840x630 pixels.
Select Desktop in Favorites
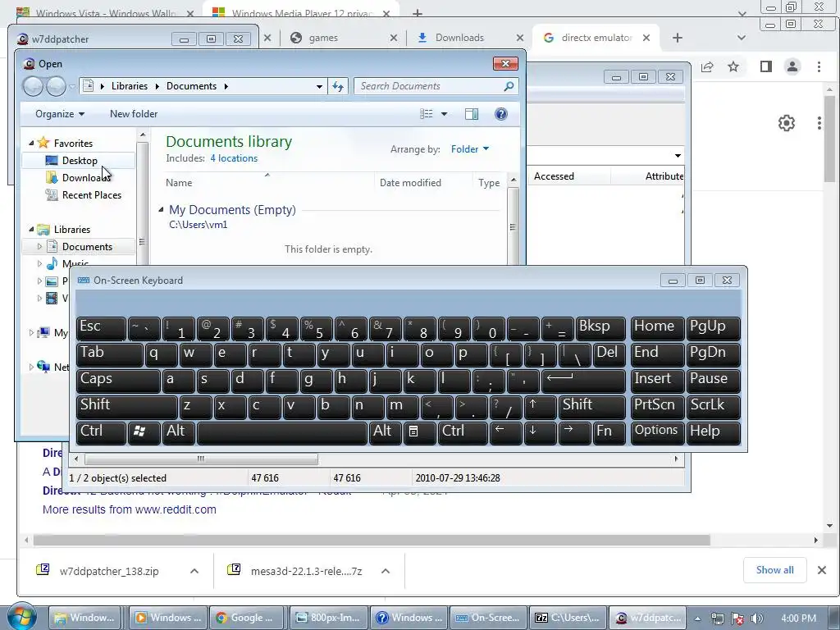(80, 160)
